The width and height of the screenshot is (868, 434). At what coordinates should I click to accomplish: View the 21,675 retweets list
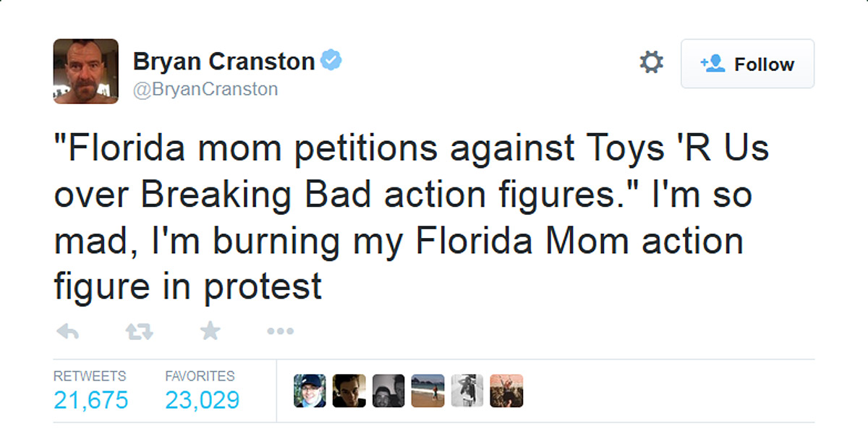[90, 399]
